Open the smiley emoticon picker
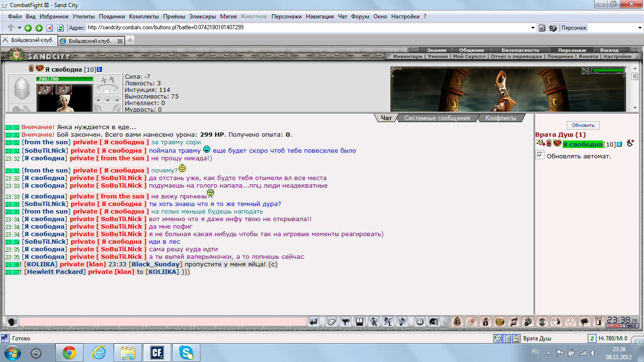Viewport: 644px width, 362px height. point(419,322)
